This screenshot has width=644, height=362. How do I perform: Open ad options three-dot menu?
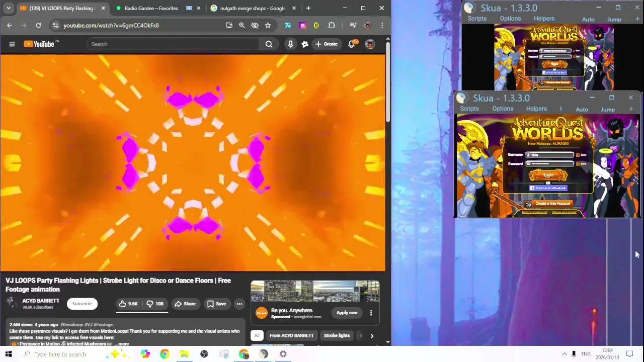click(371, 313)
